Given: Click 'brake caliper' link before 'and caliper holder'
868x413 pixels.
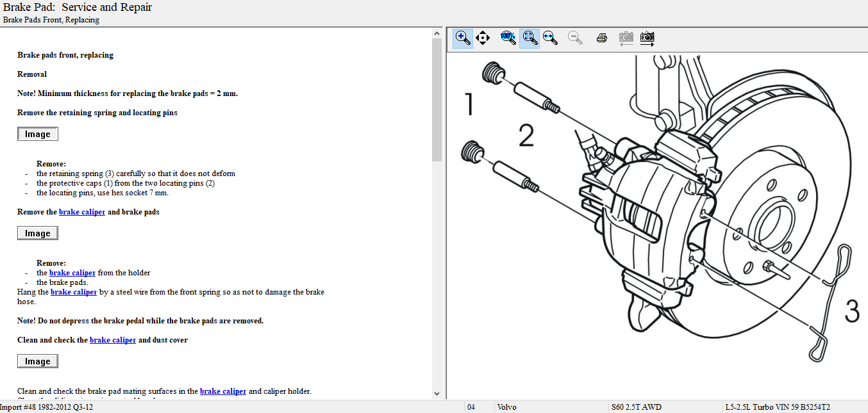Looking at the screenshot, I should 223,391.
